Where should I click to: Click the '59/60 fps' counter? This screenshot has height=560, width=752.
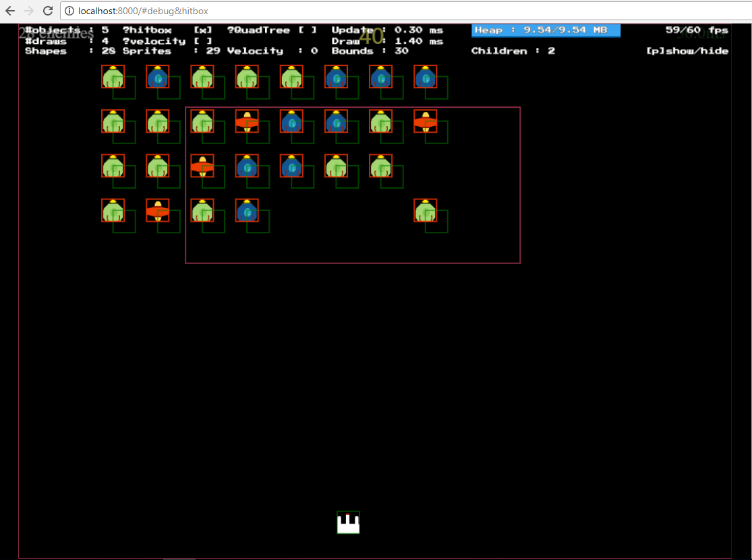[697, 30]
